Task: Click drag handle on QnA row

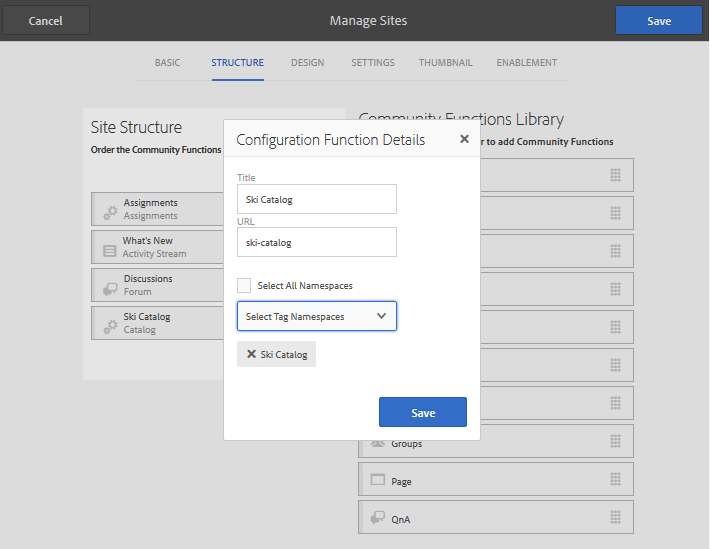Action: click(616, 518)
